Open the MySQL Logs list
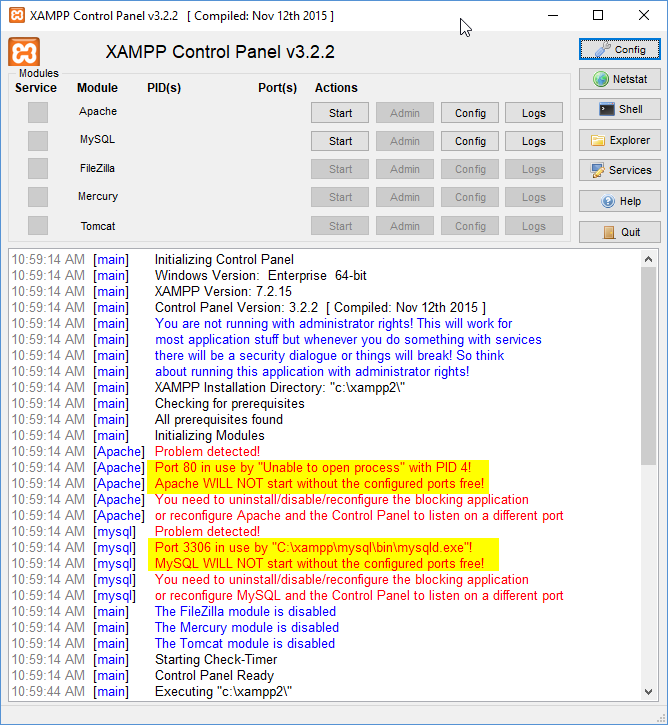668x725 pixels. (x=533, y=141)
